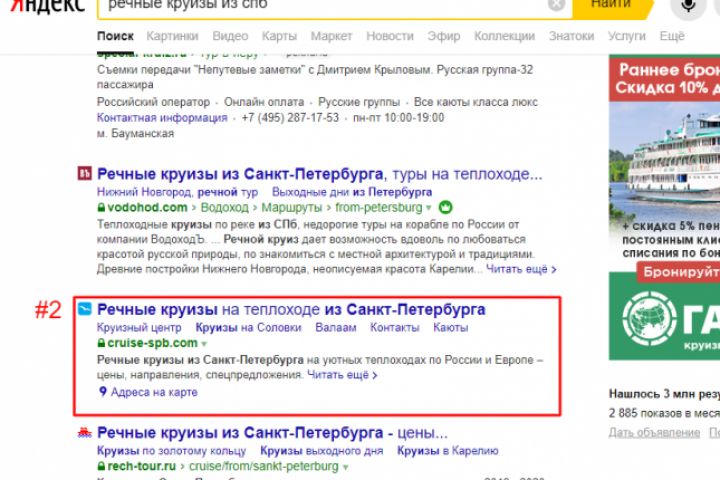
Task: Open the Картинки tab
Action: pyautogui.click(x=172, y=36)
